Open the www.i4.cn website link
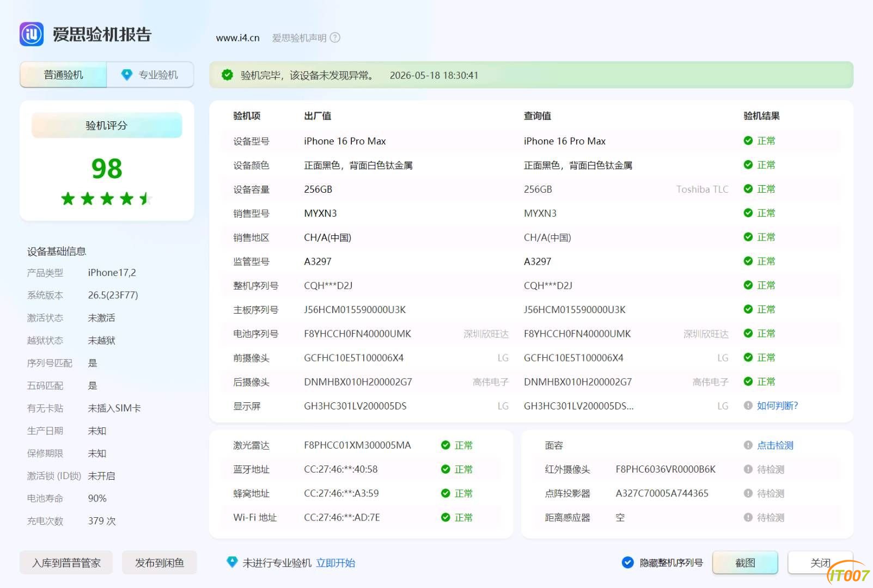 237,38
